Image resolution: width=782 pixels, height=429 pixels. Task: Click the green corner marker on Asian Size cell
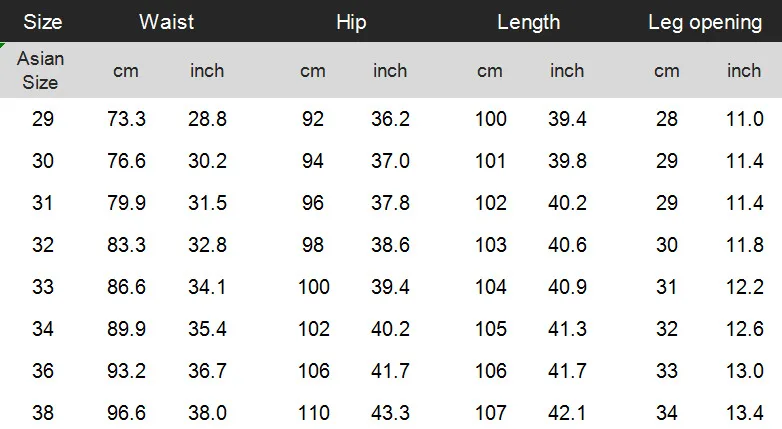[x=2, y=45]
